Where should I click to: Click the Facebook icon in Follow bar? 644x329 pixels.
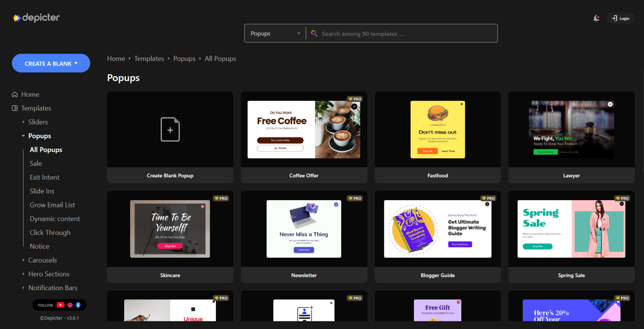(78, 305)
